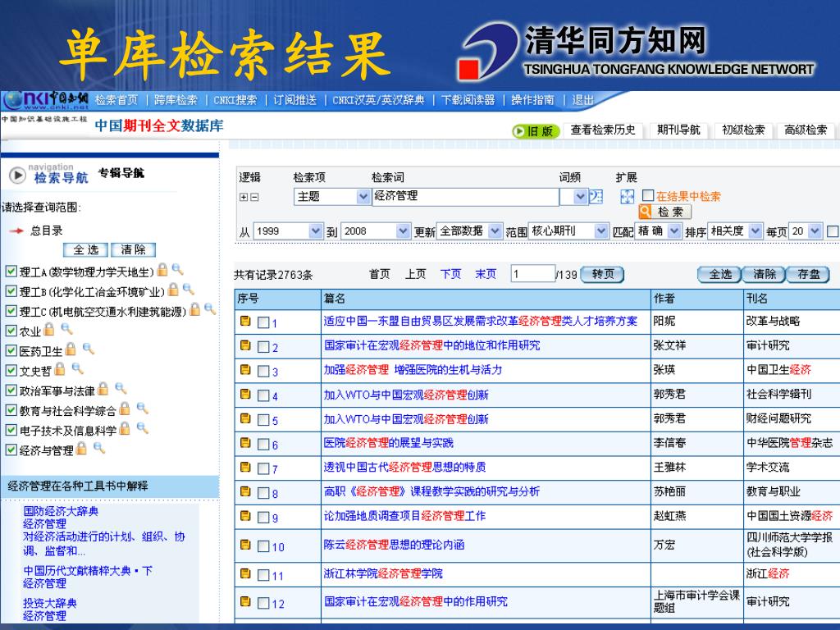This screenshot has width=840, height=630.
Task: Uncheck the 农业 category checkbox
Action: click(11, 331)
